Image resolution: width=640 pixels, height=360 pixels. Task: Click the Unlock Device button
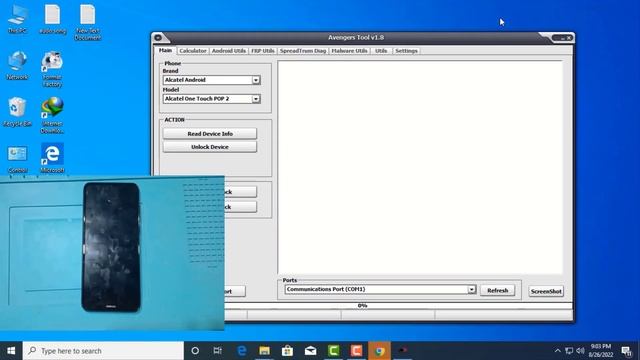pyautogui.click(x=210, y=147)
